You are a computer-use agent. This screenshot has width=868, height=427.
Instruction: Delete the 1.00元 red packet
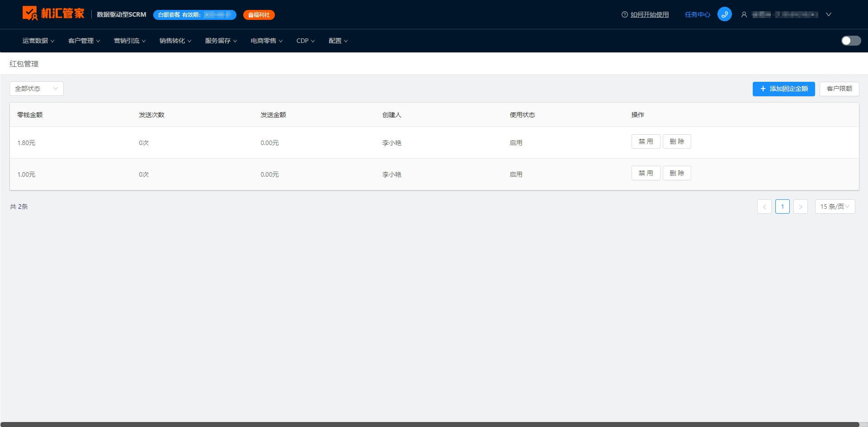tap(677, 173)
